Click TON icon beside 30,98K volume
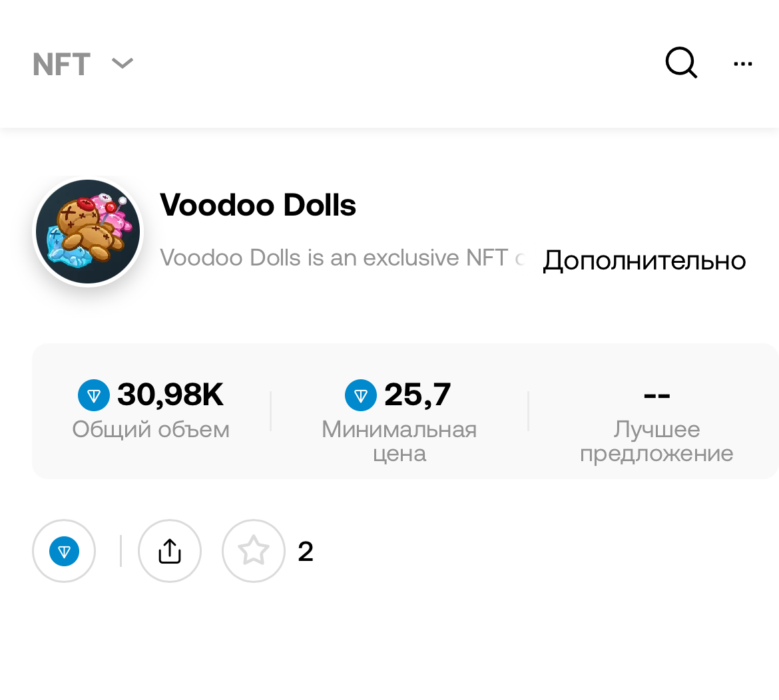Viewport: 779px width, 700px height. 94,395
